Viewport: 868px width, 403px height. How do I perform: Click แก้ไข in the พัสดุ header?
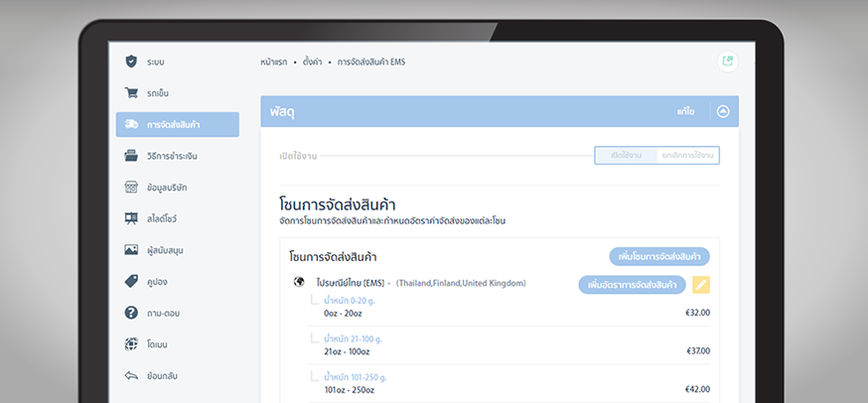pyautogui.click(x=685, y=112)
